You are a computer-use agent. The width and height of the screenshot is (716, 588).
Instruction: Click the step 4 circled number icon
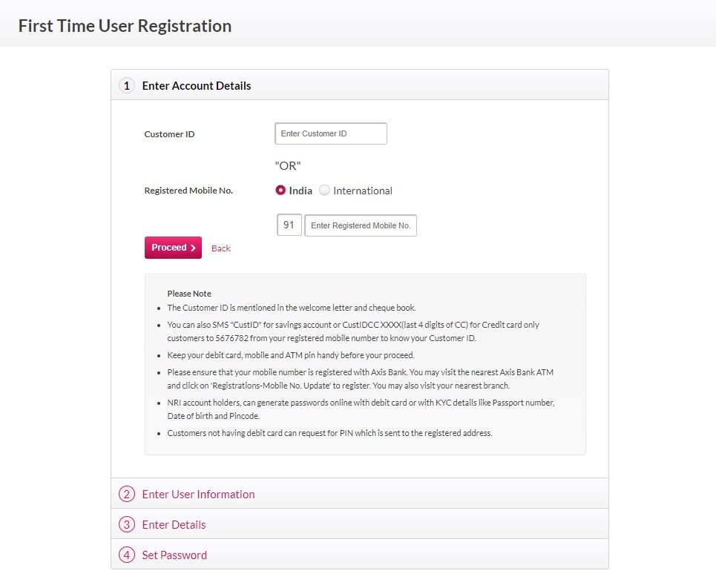click(127, 555)
